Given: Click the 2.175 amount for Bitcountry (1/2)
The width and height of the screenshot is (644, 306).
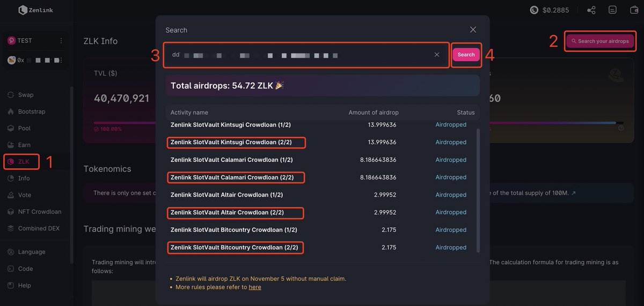Looking at the screenshot, I should tap(389, 230).
